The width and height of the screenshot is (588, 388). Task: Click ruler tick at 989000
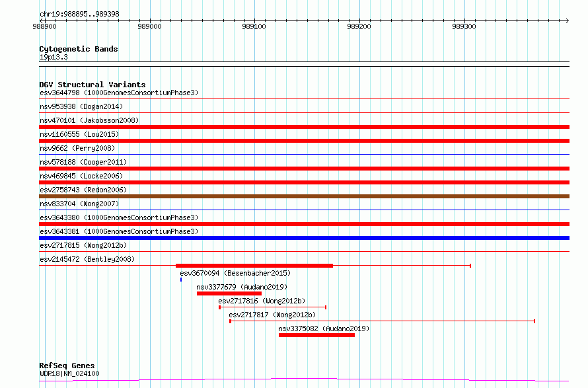pos(149,26)
